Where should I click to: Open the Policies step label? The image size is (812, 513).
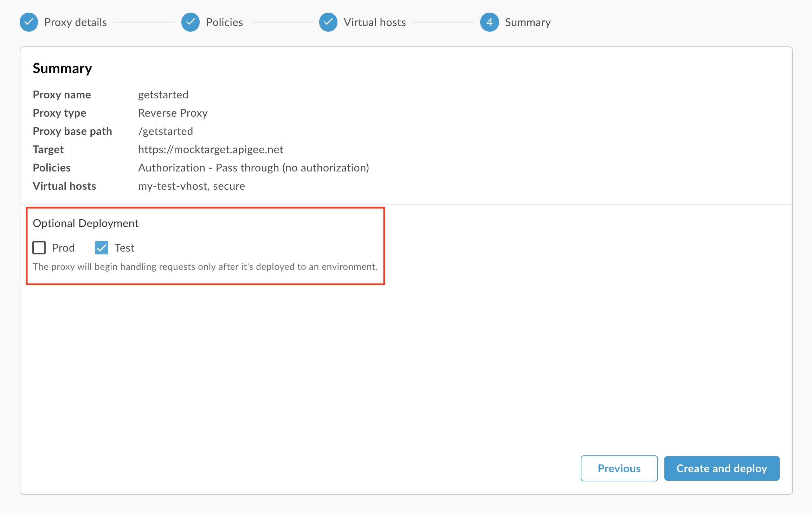pos(224,22)
